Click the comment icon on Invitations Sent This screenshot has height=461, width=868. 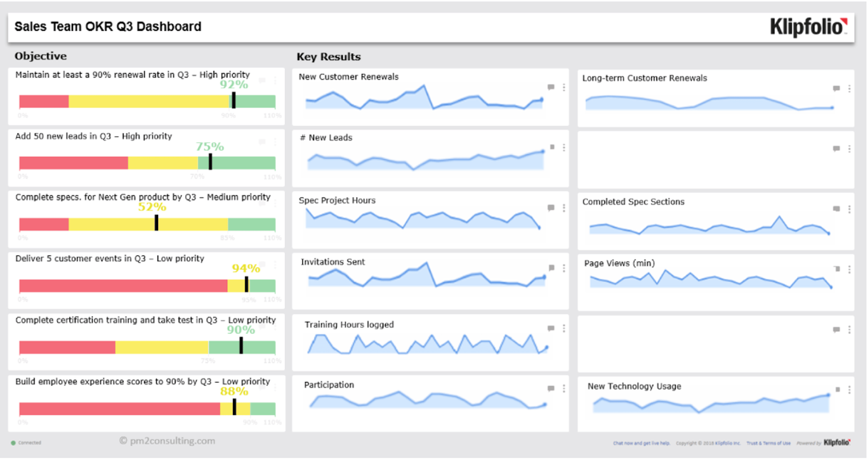coord(551,268)
